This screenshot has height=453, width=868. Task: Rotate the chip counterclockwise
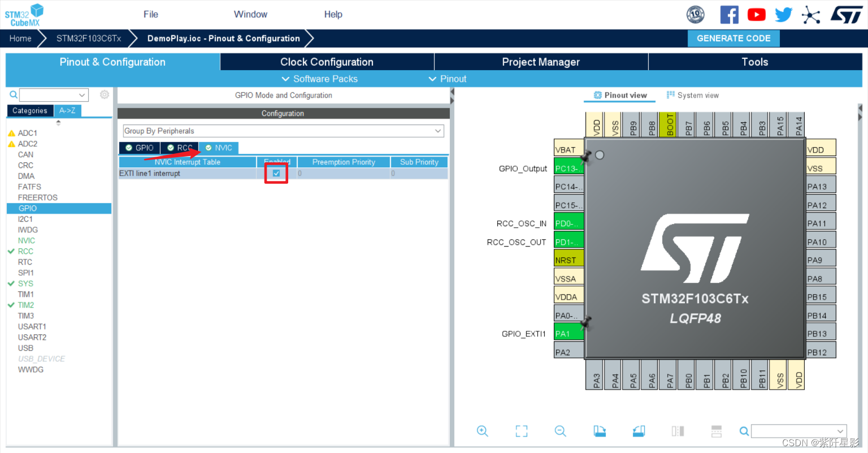click(639, 431)
